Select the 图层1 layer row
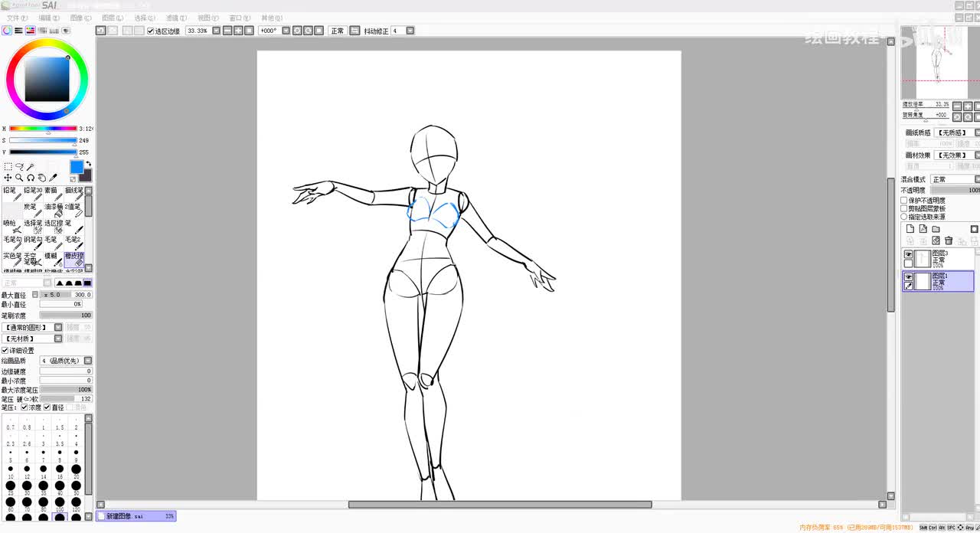Viewport: 980px width, 533px height. (938, 281)
